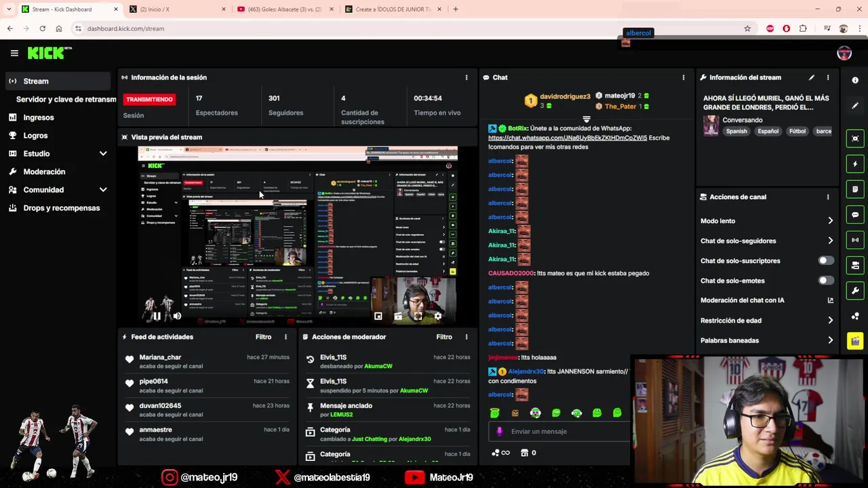The image size is (868, 488).
Task: Toggle the broadcast signal icon in sidebar
Action: (855, 240)
